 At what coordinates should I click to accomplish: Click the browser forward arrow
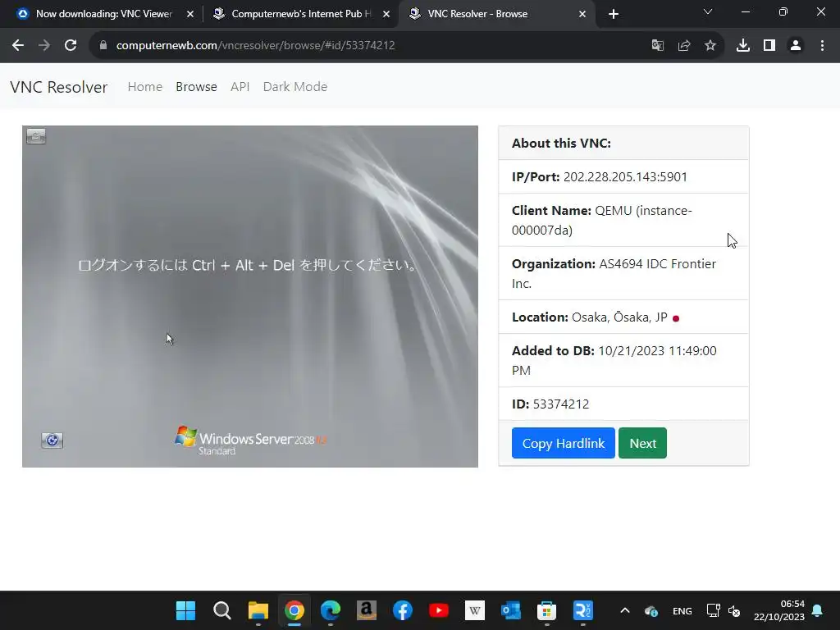(44, 46)
